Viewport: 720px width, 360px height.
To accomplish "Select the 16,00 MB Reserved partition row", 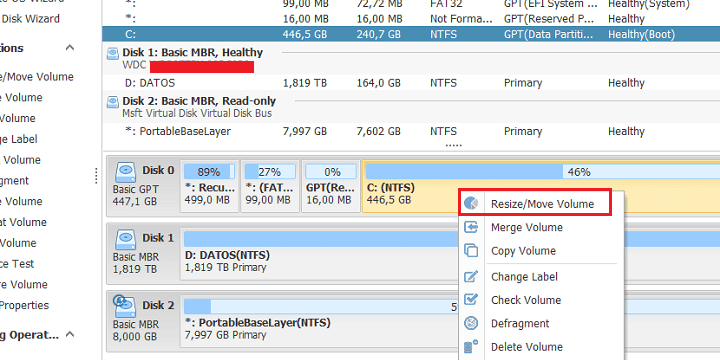I will 411,19.
